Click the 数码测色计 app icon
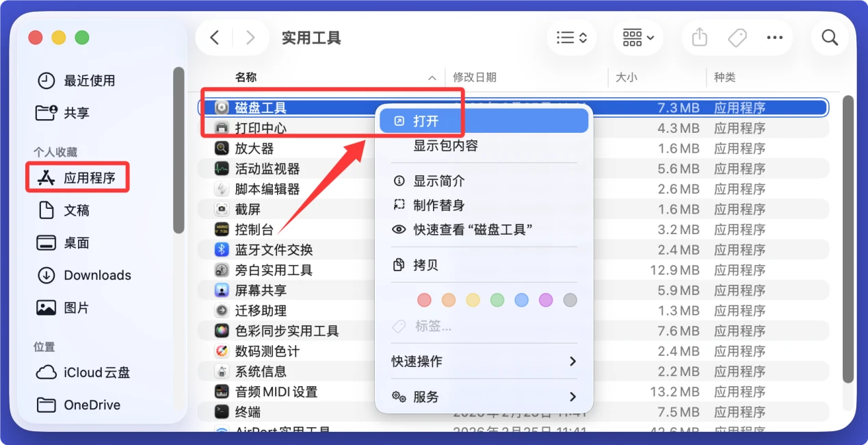 tap(222, 351)
